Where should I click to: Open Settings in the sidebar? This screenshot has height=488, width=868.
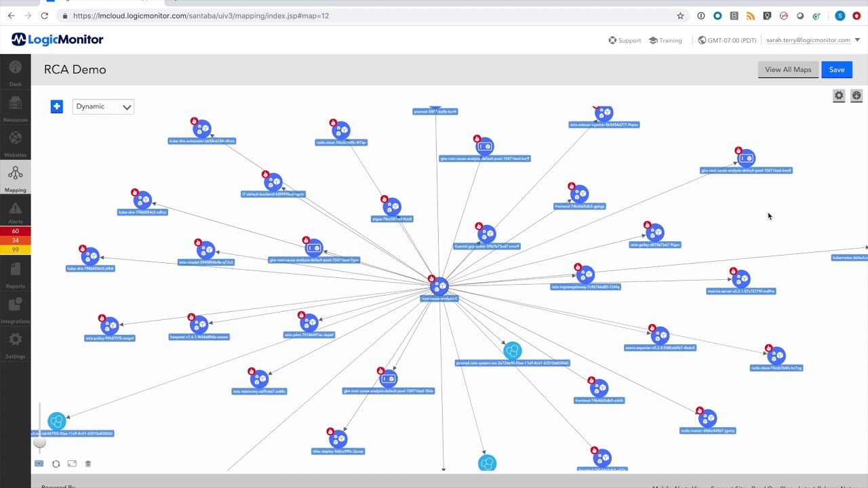(x=15, y=345)
